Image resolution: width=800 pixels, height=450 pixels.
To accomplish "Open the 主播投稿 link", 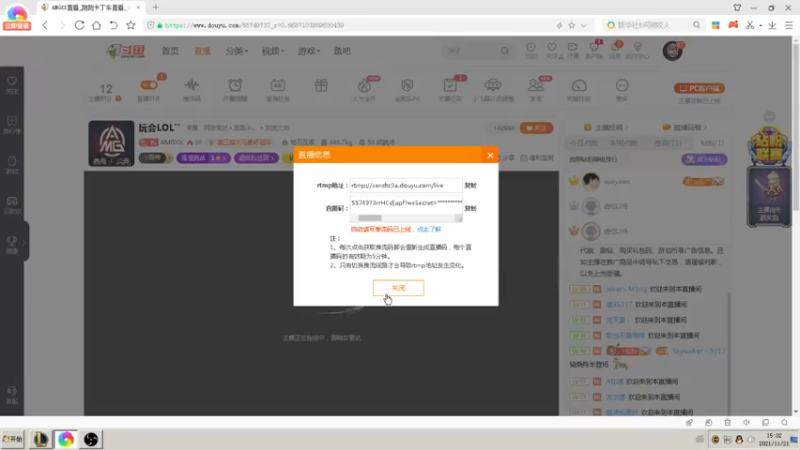I will tap(606, 127).
